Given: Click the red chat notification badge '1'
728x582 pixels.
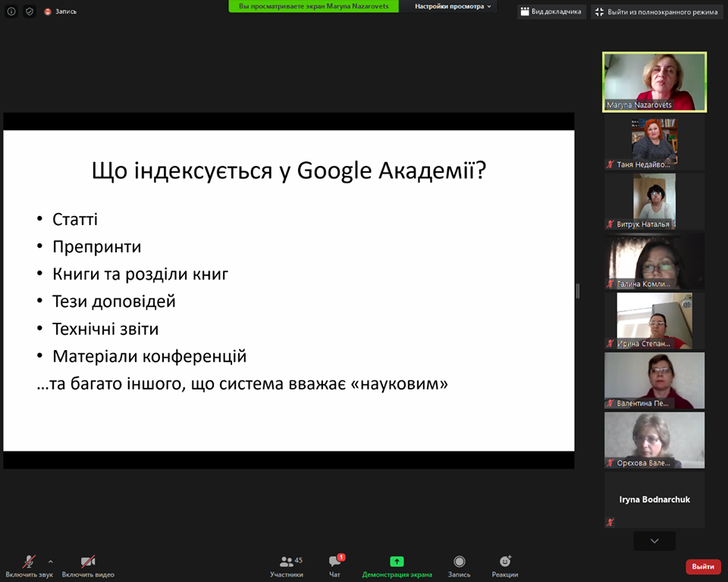Looking at the screenshot, I should 341,557.
